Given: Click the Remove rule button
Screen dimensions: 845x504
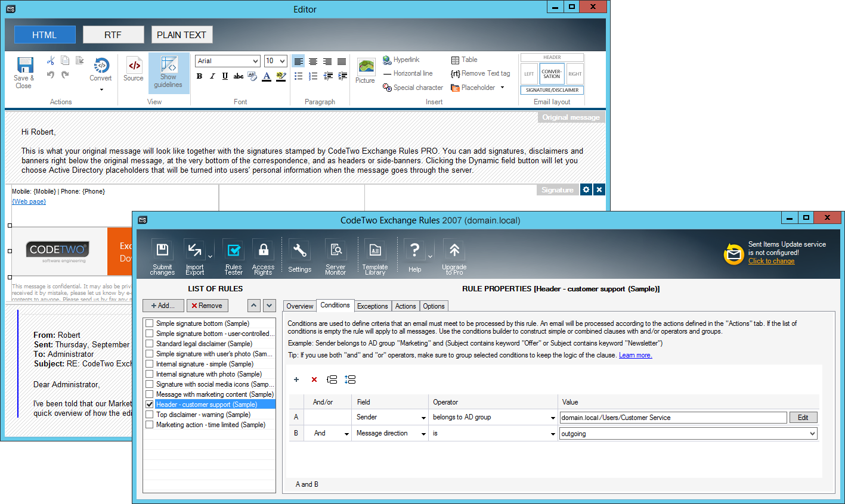Looking at the screenshot, I should (x=208, y=306).
